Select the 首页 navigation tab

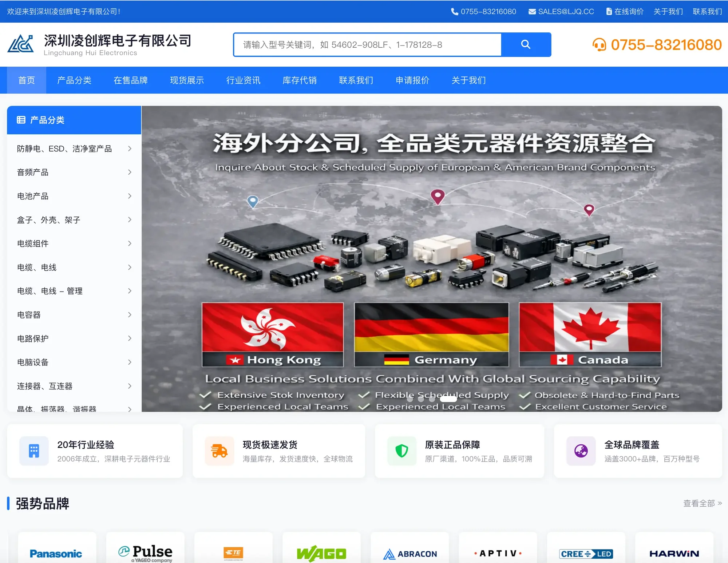pos(27,80)
